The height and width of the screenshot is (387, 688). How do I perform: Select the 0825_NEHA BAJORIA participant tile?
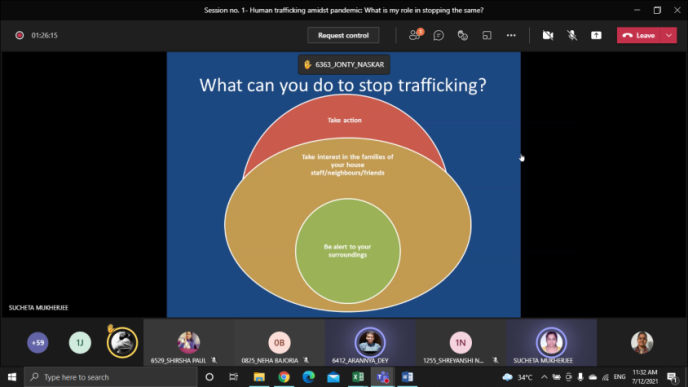click(x=279, y=343)
